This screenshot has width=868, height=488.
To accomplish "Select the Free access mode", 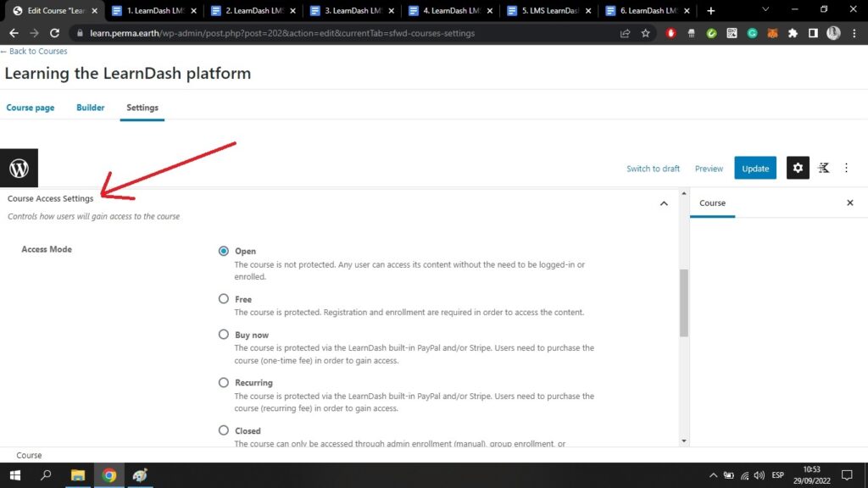I will pos(224,298).
